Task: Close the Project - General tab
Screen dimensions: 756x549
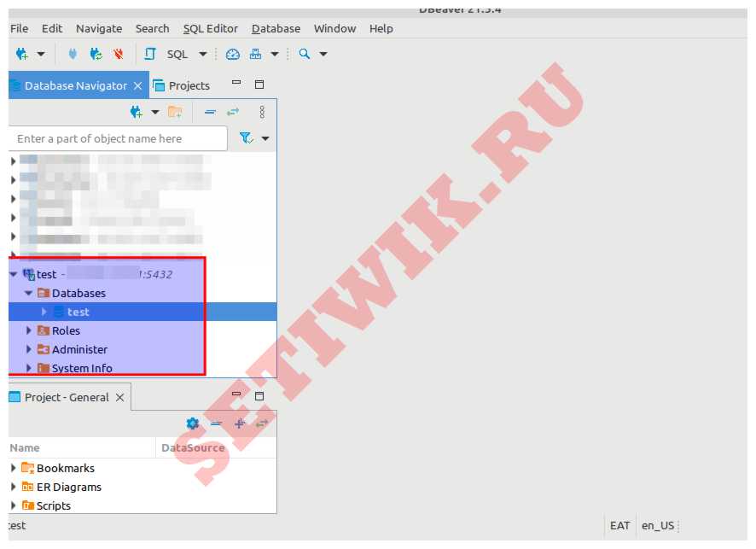Action: (x=120, y=397)
